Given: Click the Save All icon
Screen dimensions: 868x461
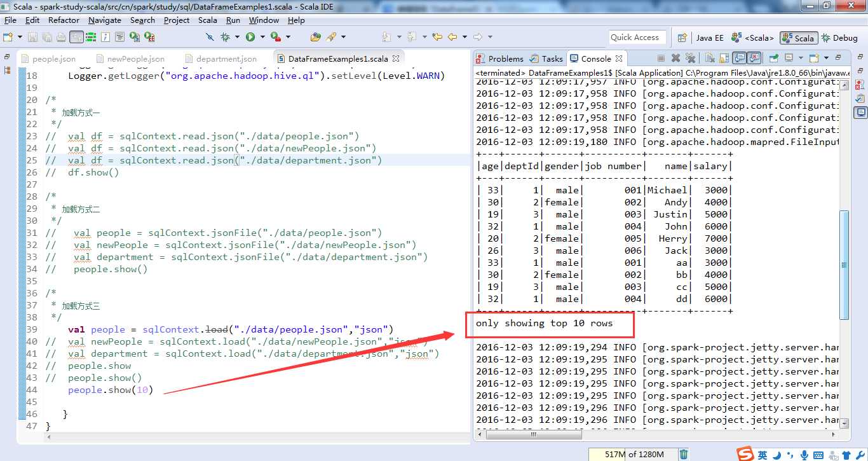Looking at the screenshot, I should coord(47,37).
